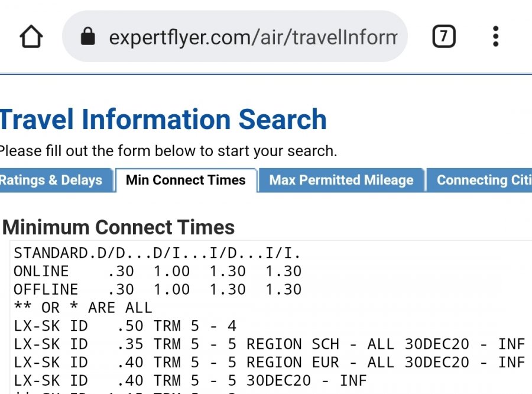
Task: Select the OFFLINE connect times row
Action: [157, 290]
